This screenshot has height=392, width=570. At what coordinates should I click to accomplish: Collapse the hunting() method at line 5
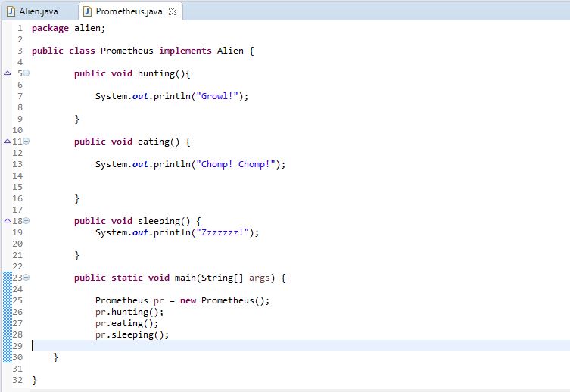(26, 73)
